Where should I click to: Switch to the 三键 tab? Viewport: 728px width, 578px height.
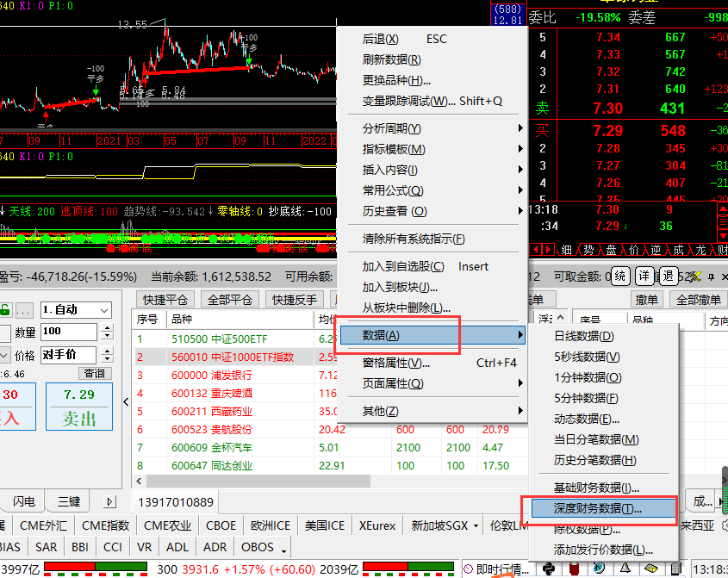click(69, 501)
